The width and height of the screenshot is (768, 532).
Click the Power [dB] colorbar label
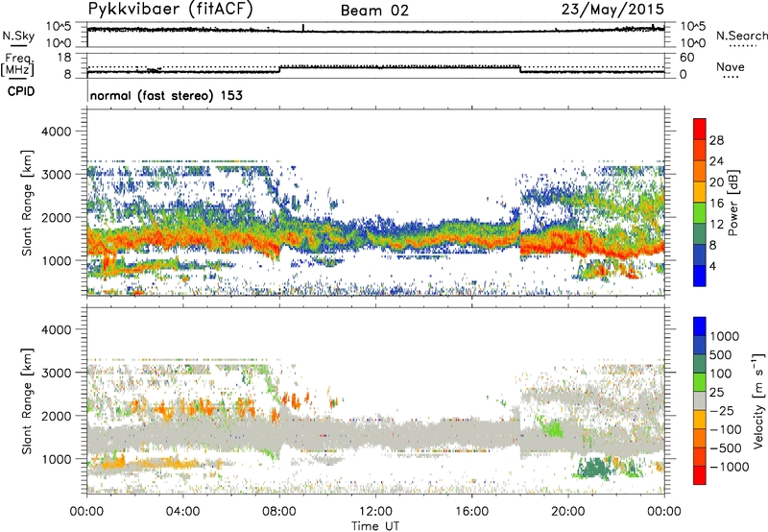click(733, 203)
